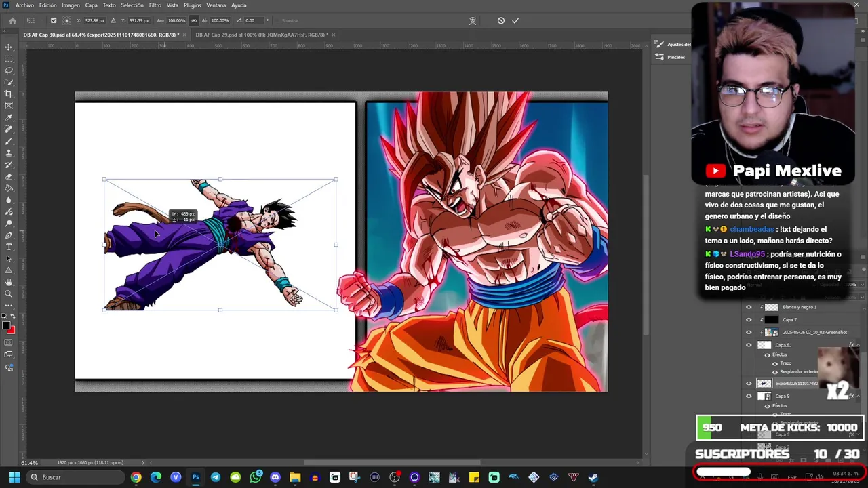Reset default colors mini swatch icon
Screen dimensions: 868x488
[5, 317]
